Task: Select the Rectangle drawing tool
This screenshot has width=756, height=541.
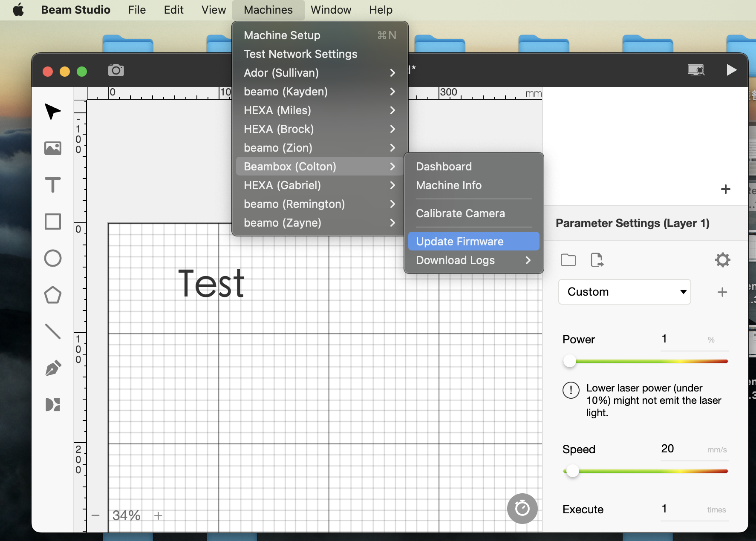Action: (52, 222)
